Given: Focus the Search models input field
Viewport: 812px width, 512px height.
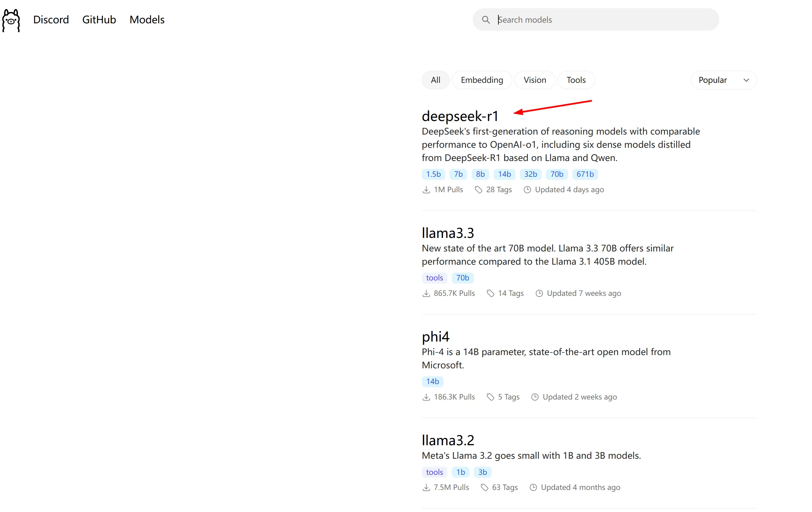Looking at the screenshot, I should (595, 20).
